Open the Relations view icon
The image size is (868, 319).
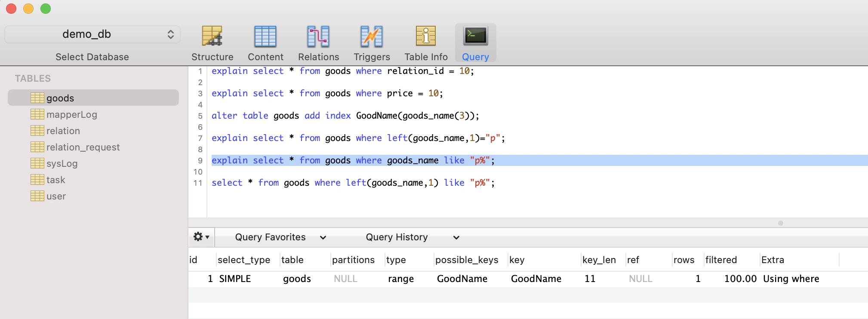318,36
